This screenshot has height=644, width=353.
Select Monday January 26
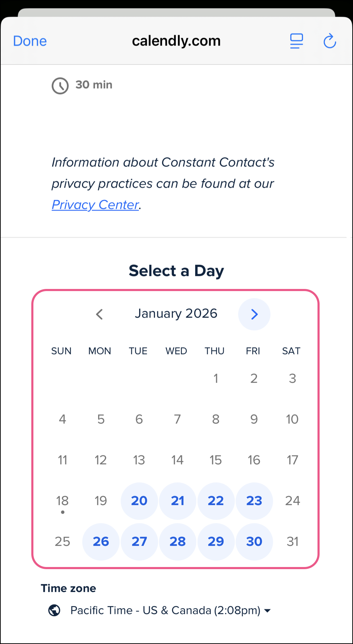101,541
